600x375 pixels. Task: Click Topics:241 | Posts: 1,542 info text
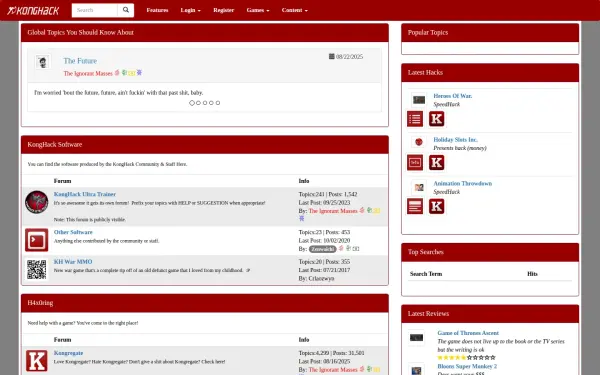pyautogui.click(x=328, y=194)
